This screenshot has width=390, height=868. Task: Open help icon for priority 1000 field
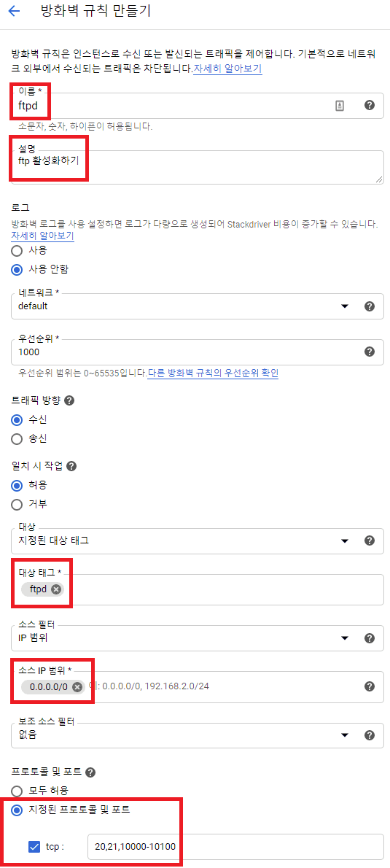[370, 352]
